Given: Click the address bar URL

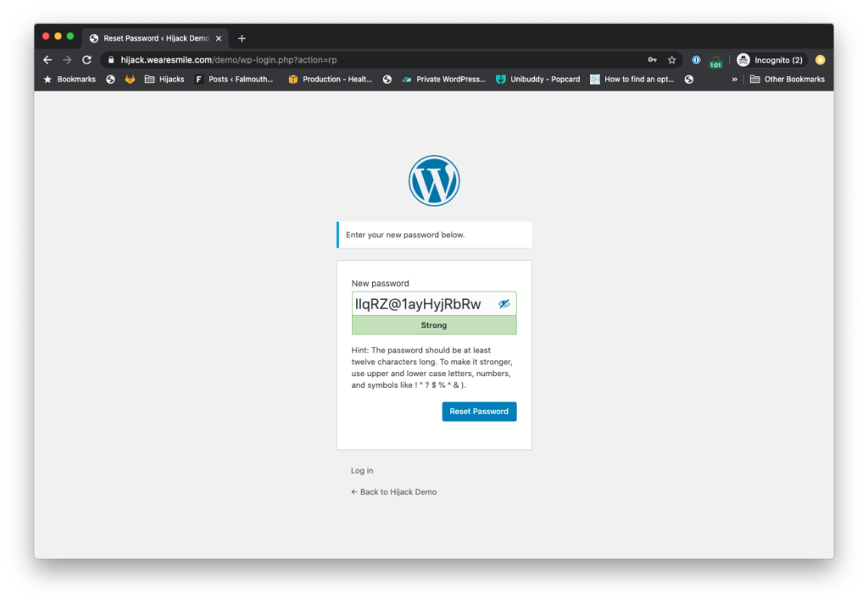Looking at the screenshot, I should click(229, 60).
